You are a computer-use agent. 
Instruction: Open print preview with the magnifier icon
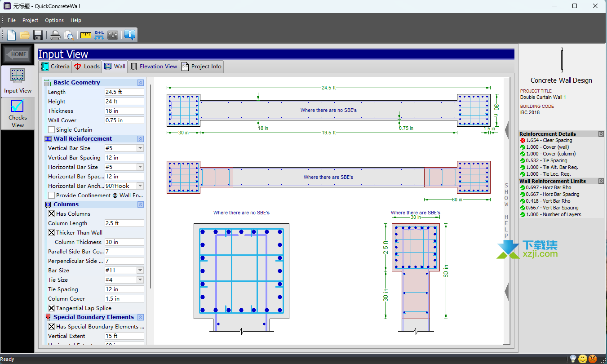[x=69, y=35]
